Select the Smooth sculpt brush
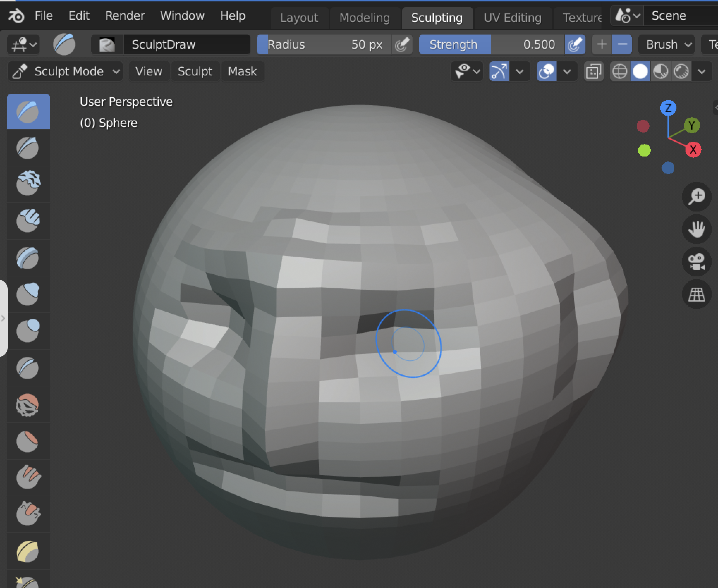The image size is (718, 588). click(x=28, y=405)
